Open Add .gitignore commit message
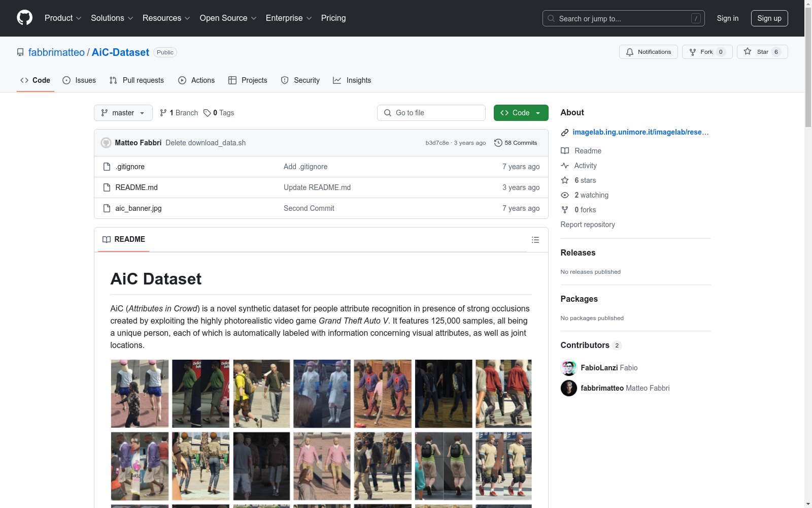The height and width of the screenshot is (508, 812). click(306, 167)
